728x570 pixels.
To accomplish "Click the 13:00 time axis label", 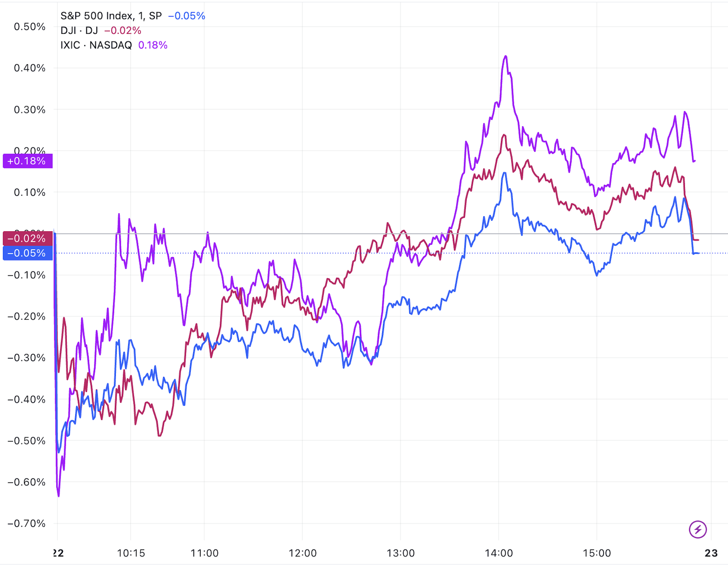I will click(x=400, y=553).
